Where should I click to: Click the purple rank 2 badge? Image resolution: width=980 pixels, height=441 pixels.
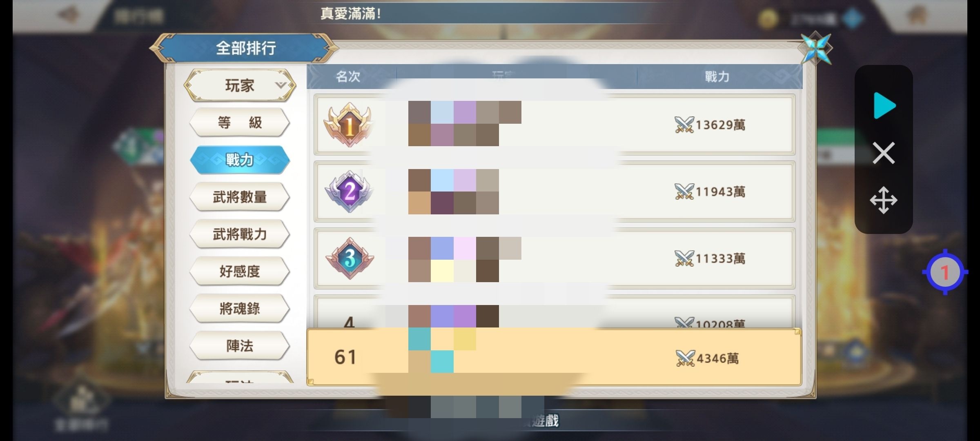pos(350,192)
